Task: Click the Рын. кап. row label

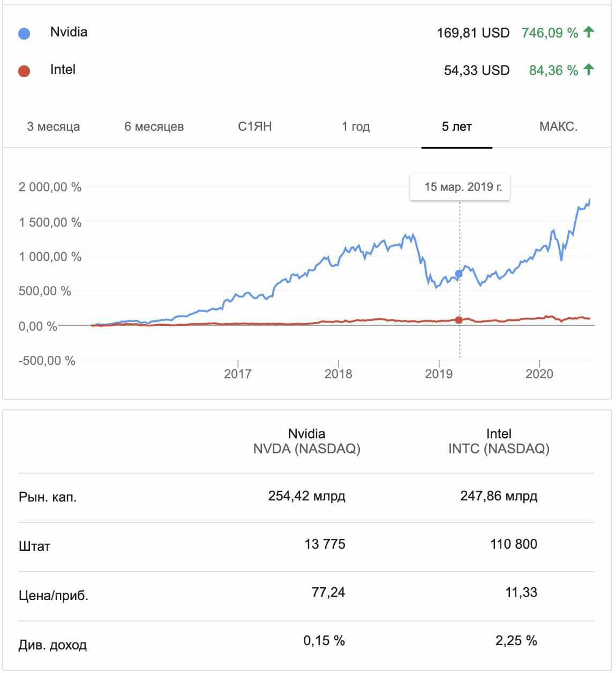Action: pyautogui.click(x=48, y=497)
